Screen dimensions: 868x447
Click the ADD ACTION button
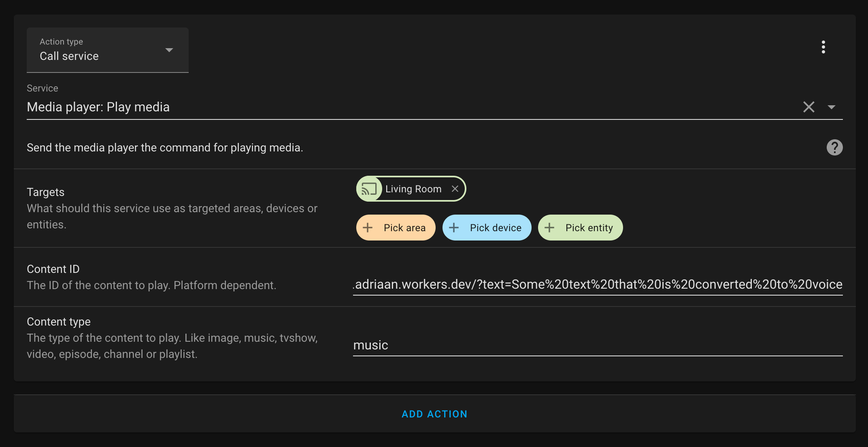(434, 414)
